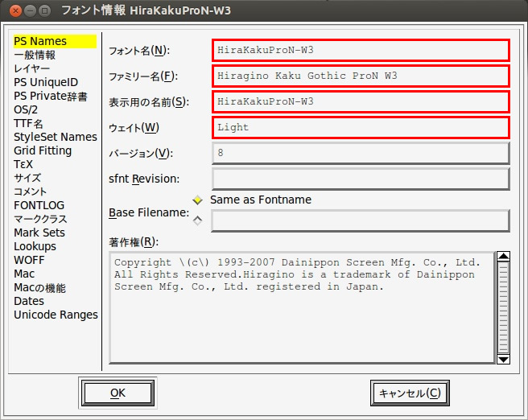Click the custom Base Filename text box
528x420 pixels.
(361, 220)
